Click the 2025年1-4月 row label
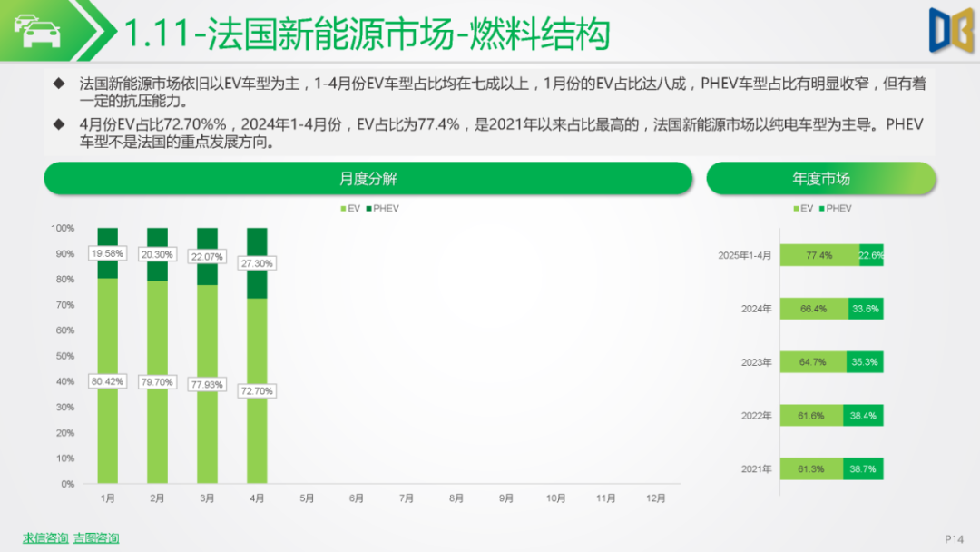980x552 pixels. pyautogui.click(x=744, y=255)
